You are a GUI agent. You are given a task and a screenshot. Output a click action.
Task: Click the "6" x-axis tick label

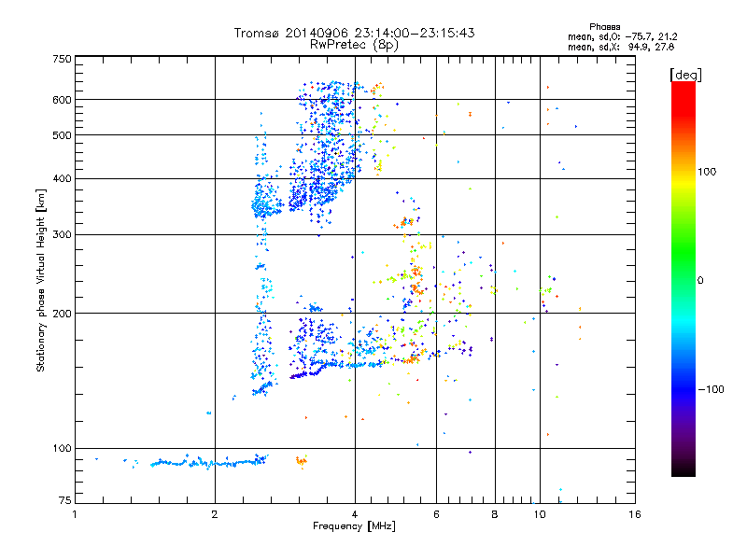(x=436, y=514)
